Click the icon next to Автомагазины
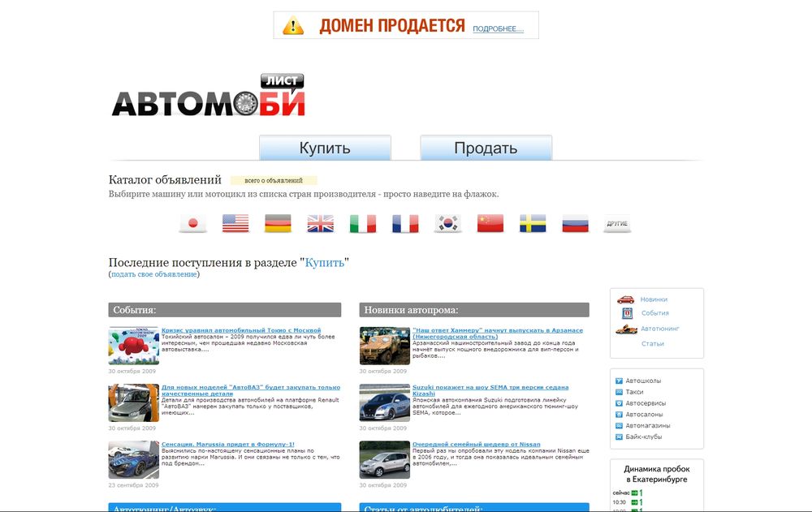The height and width of the screenshot is (512, 812). pos(619,425)
